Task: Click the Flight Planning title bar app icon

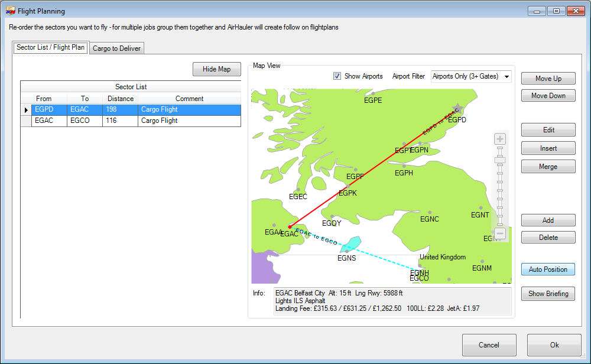Action: [11, 11]
